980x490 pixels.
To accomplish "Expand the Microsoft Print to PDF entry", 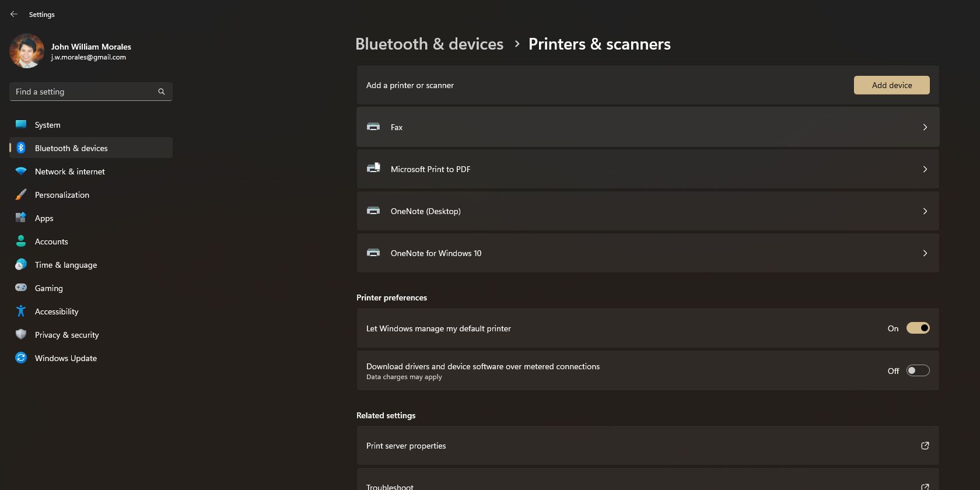I will point(925,169).
